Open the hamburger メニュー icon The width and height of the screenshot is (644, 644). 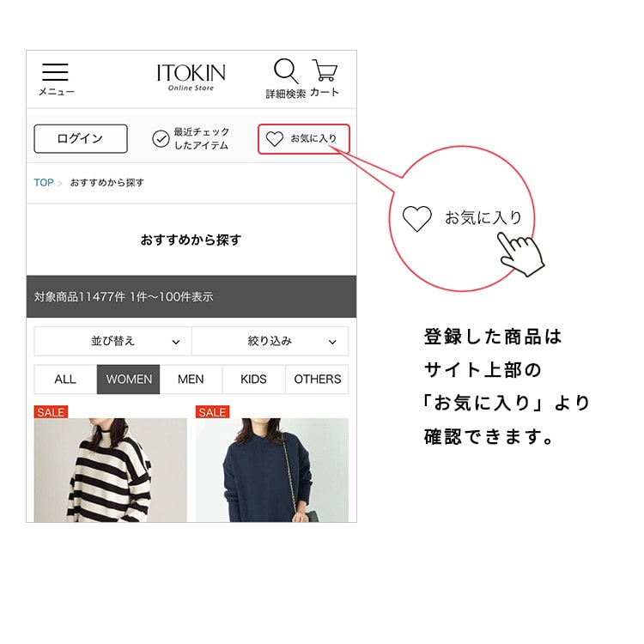click(x=56, y=72)
